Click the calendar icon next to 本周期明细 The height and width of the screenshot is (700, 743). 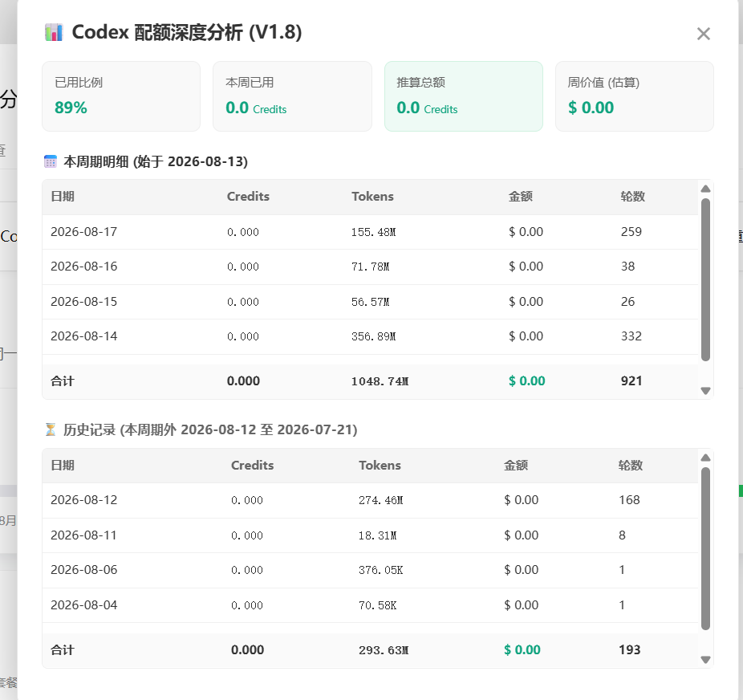[51, 161]
